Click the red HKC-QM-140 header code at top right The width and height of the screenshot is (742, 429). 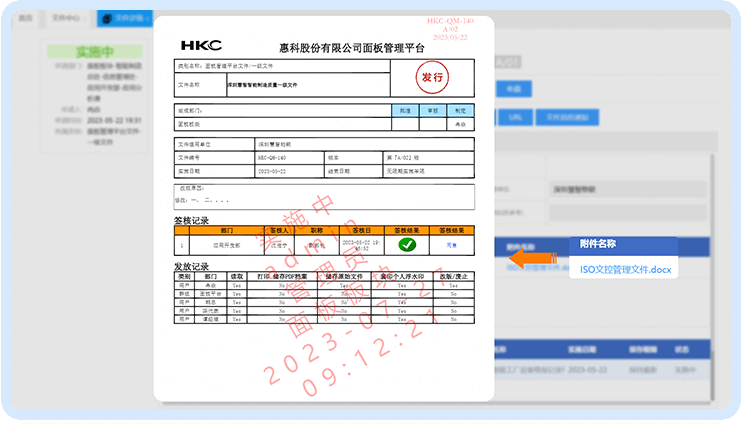[450, 21]
